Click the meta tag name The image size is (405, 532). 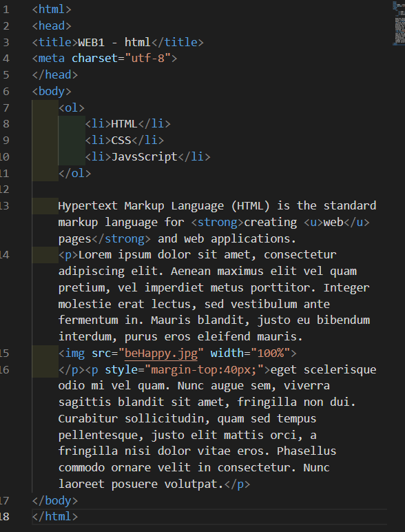52,59
